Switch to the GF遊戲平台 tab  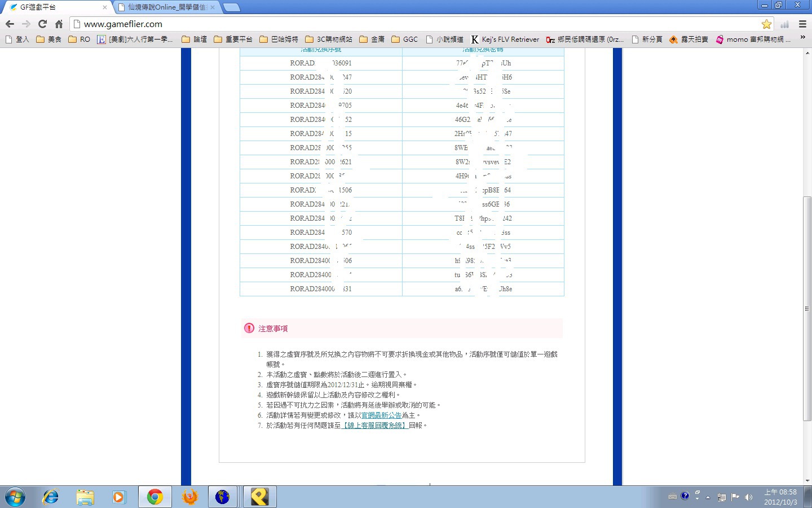tap(56, 7)
